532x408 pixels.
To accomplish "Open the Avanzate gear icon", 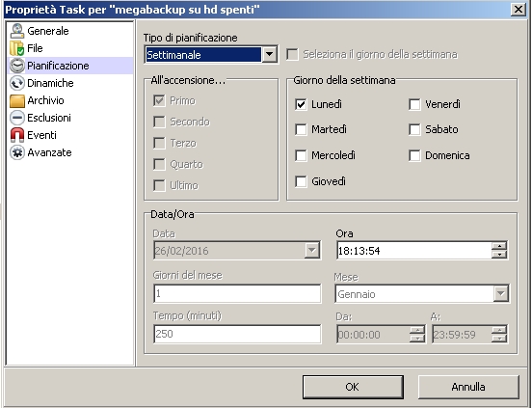I will coord(17,152).
